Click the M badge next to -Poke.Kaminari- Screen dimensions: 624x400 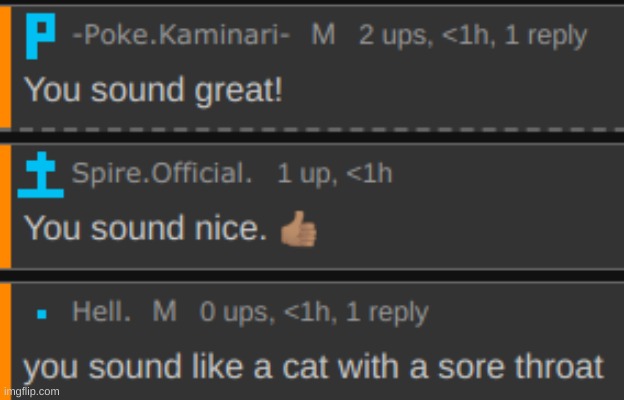[x=323, y=35]
